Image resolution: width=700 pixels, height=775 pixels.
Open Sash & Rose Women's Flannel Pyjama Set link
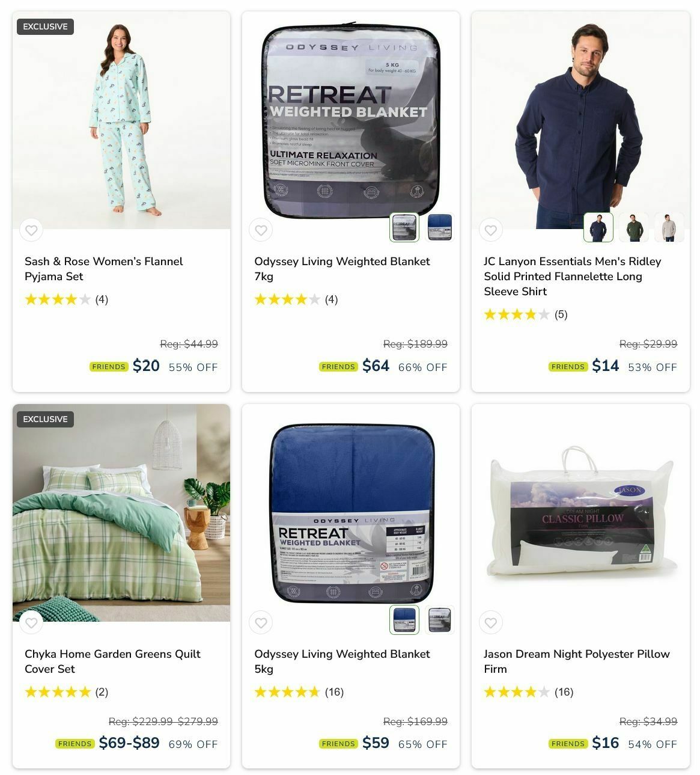coord(103,269)
